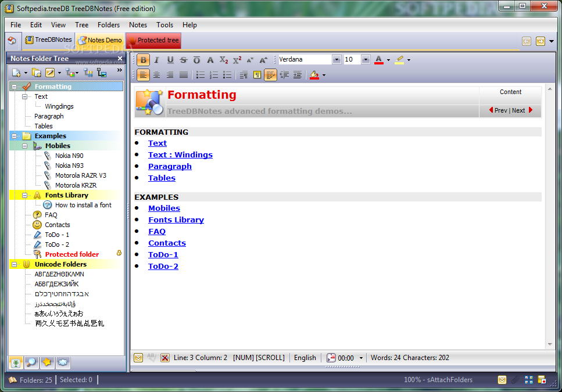562x392 pixels.
Task: Click English language status indicator
Action: pyautogui.click(x=305, y=358)
